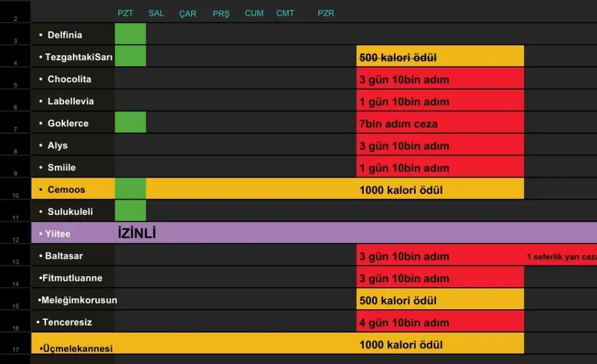Click Goklerce's green Monday cell
Image resolution: width=597 pixels, height=364 pixels.
[130, 123]
